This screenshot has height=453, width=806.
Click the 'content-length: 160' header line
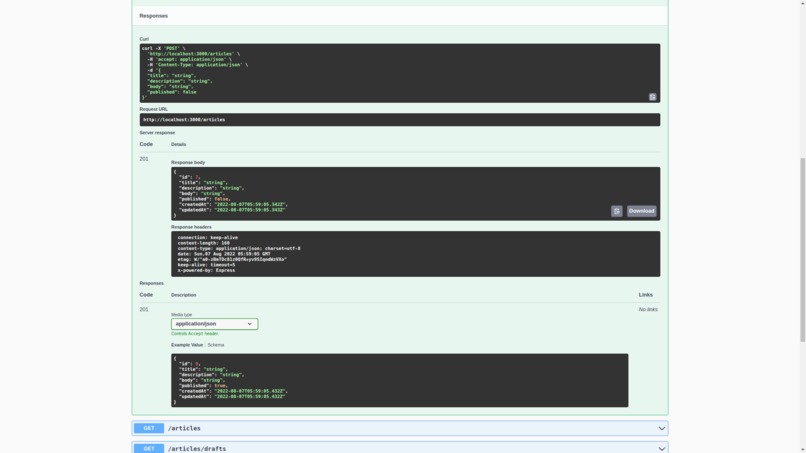204,243
